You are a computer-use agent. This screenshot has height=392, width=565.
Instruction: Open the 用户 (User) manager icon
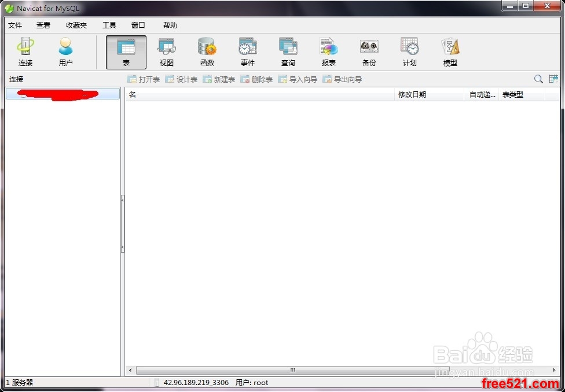pos(66,52)
